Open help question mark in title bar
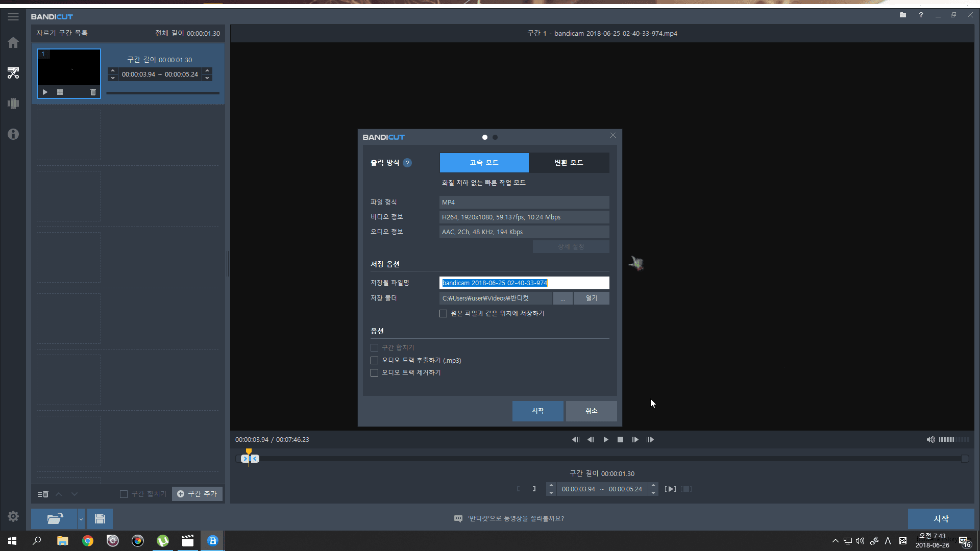980x551 pixels. click(x=921, y=15)
